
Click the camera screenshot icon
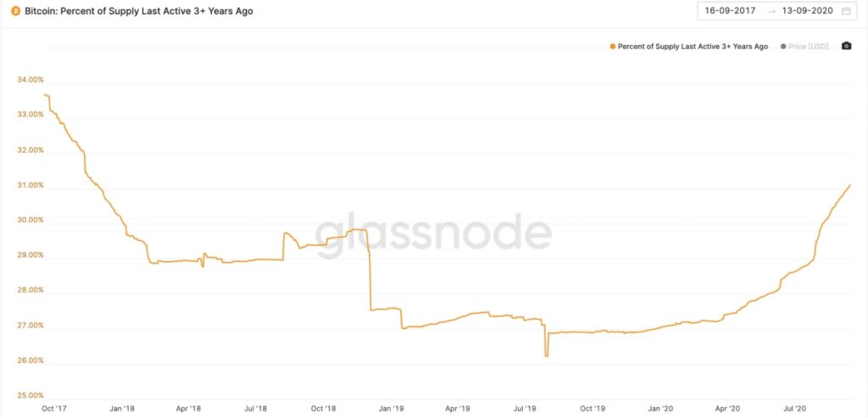[846, 46]
